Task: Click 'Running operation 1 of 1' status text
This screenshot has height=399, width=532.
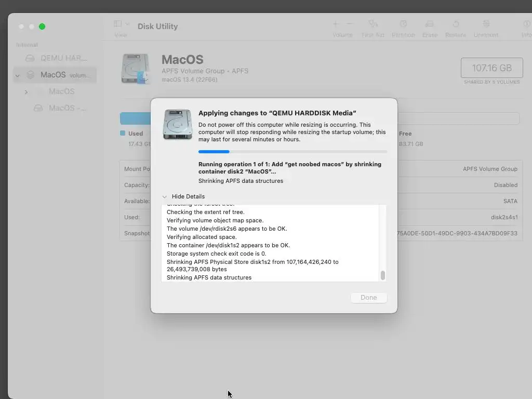Action: 290,168
